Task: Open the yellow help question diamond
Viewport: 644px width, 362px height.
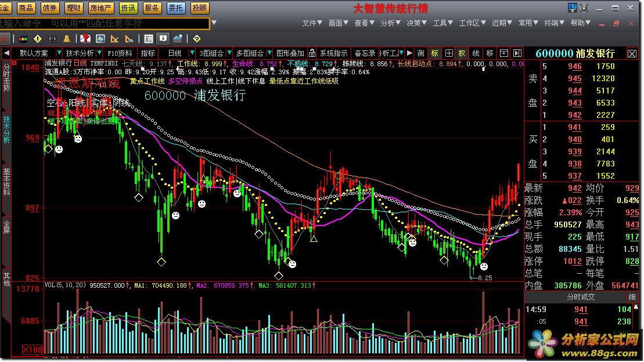Action: pyautogui.click(x=197, y=39)
